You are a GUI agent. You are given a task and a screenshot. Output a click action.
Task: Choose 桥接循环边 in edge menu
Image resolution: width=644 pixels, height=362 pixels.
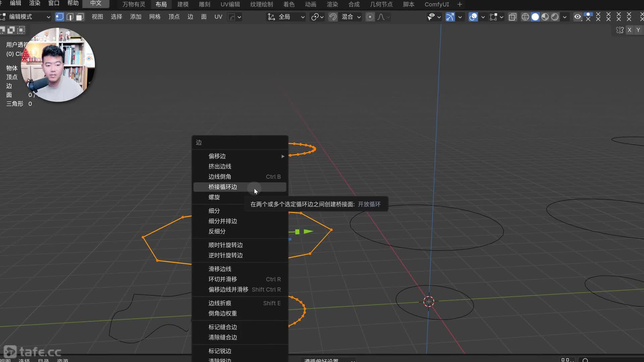[223, 187]
